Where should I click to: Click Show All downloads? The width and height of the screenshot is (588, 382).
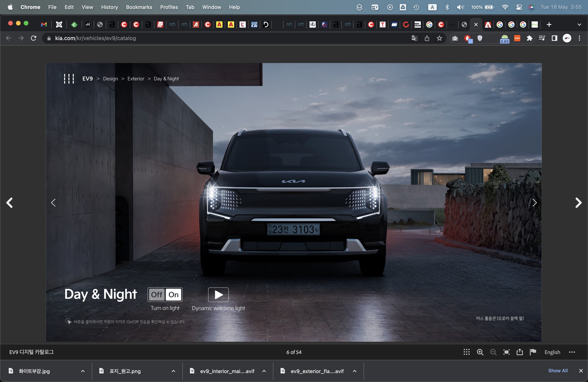[558, 371]
